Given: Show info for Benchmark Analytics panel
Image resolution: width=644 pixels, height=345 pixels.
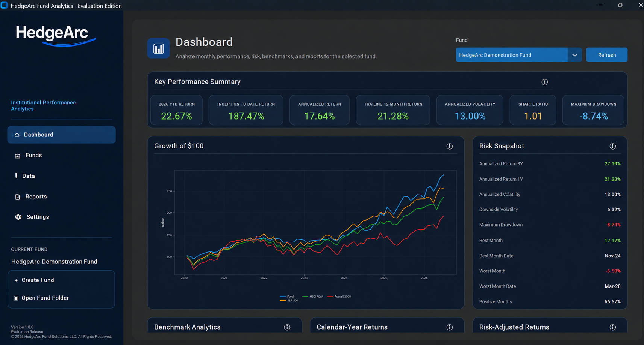Looking at the screenshot, I should click(287, 327).
